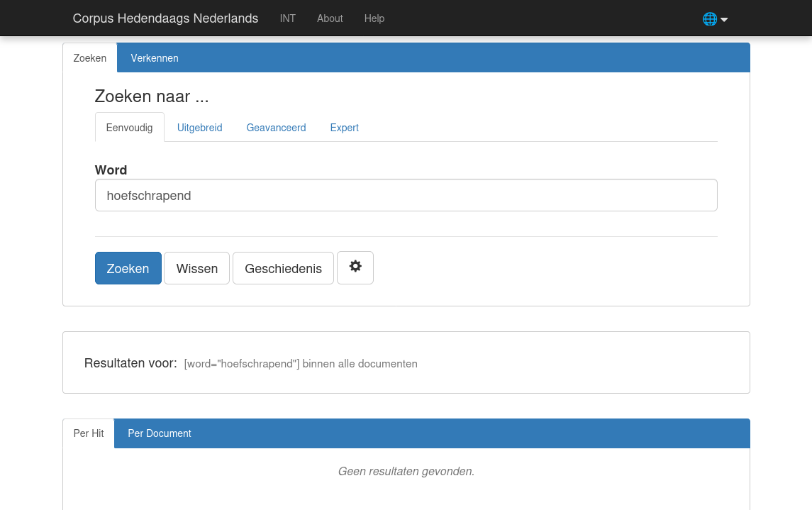Switch to the Verkennen tab

(155, 58)
